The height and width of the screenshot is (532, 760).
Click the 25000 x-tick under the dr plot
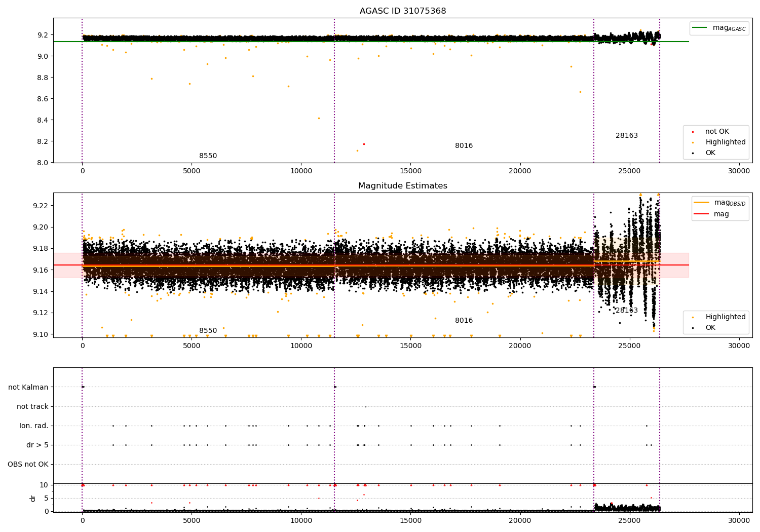629,520
